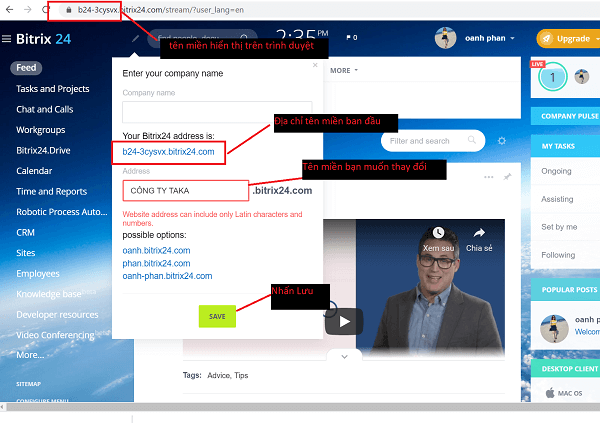Open Calendar in sidebar
The image size is (600, 423).
click(34, 171)
